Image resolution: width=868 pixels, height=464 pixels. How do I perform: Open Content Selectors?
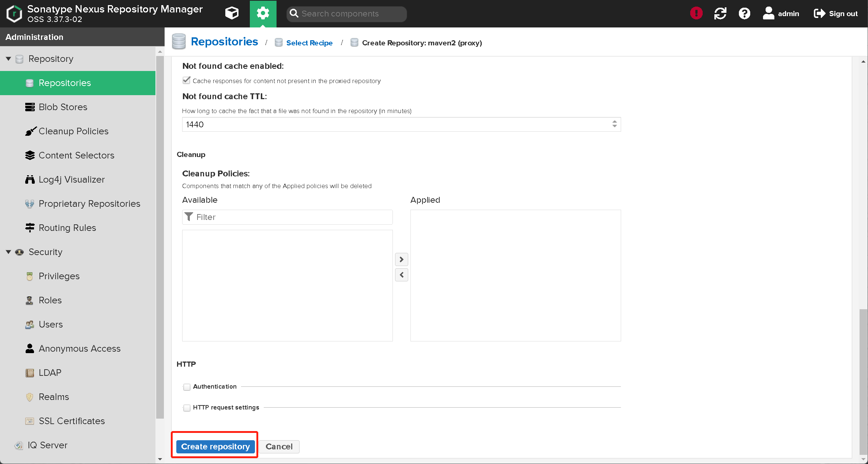78,155
